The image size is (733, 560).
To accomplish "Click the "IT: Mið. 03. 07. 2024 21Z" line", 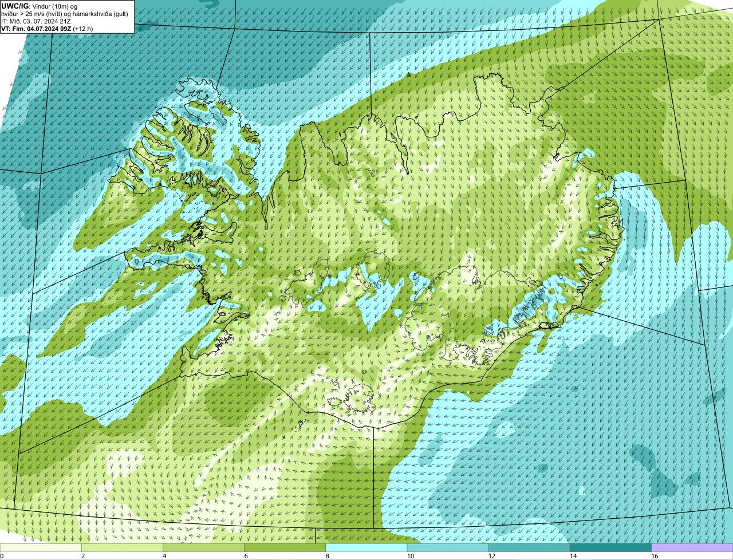I will click(x=36, y=21).
